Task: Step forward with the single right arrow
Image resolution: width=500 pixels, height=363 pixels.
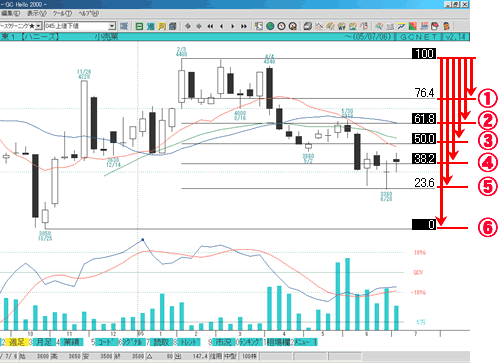Action: click(233, 26)
